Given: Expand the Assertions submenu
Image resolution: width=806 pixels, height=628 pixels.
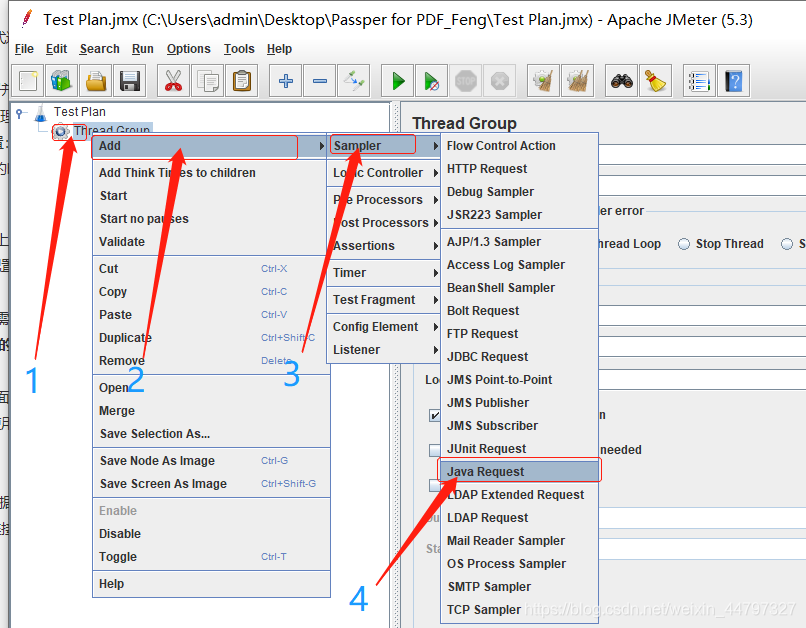Looking at the screenshot, I should (383, 246).
